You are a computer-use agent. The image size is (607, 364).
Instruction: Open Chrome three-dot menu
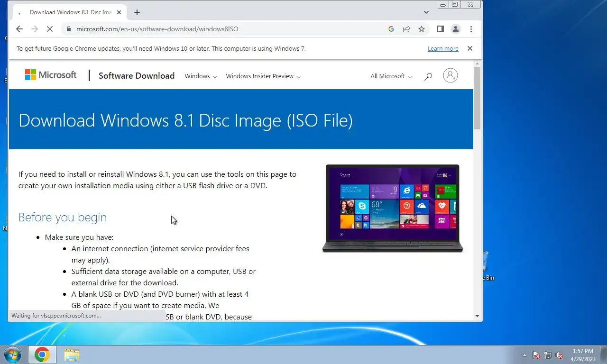471,29
